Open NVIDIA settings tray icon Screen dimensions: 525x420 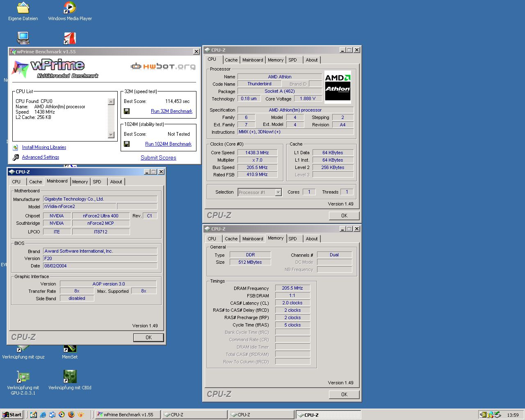[483, 415]
